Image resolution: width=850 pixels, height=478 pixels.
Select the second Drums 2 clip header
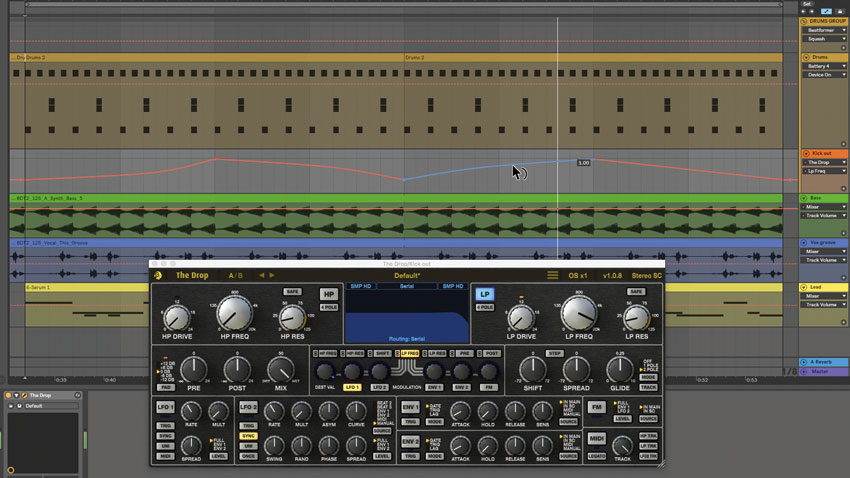pyautogui.click(x=593, y=57)
